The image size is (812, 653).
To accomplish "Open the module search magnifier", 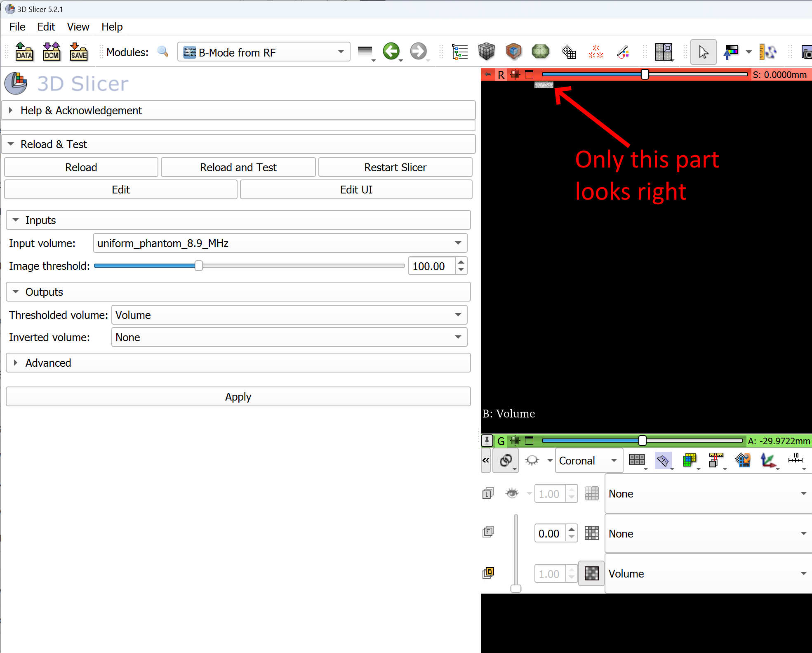I will pos(163,52).
